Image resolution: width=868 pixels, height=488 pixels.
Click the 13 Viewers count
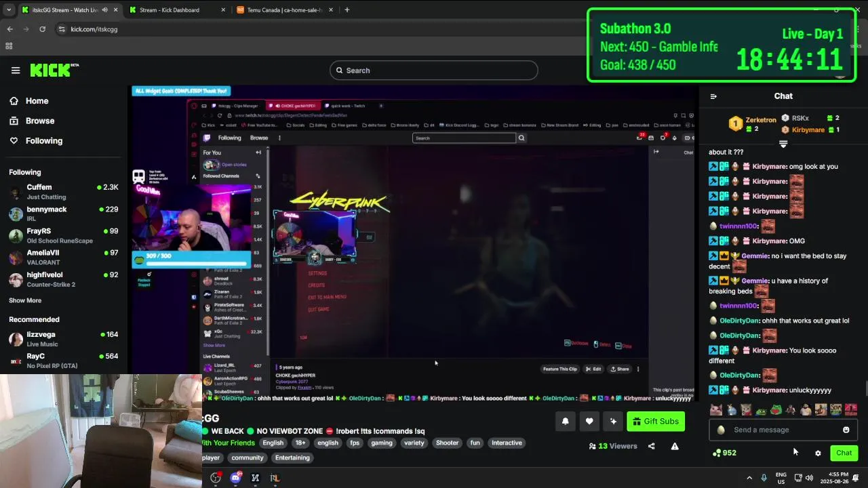pyautogui.click(x=613, y=446)
